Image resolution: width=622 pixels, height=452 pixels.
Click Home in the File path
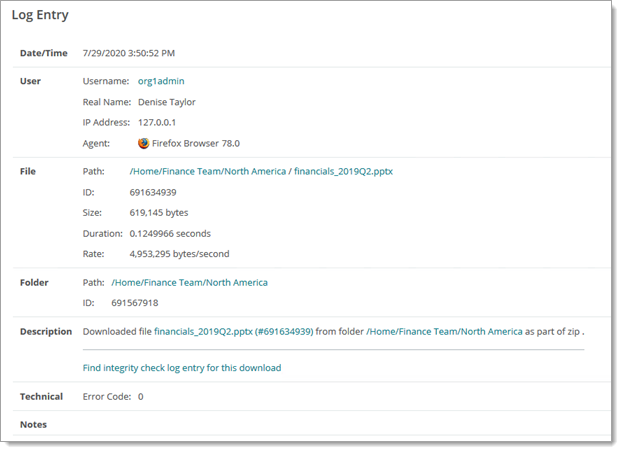click(x=144, y=171)
